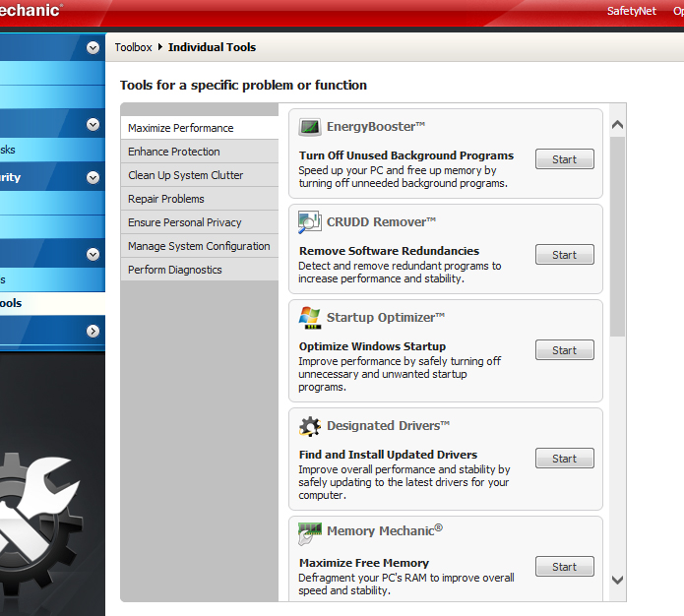The image size is (684, 616).
Task: Collapse the topmost sidebar section chevron
Action: (93, 47)
